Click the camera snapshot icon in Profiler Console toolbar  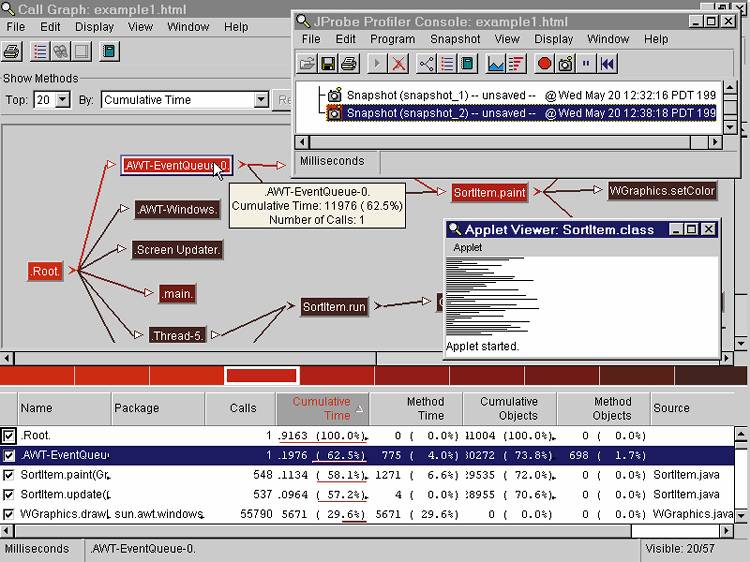pos(565,64)
